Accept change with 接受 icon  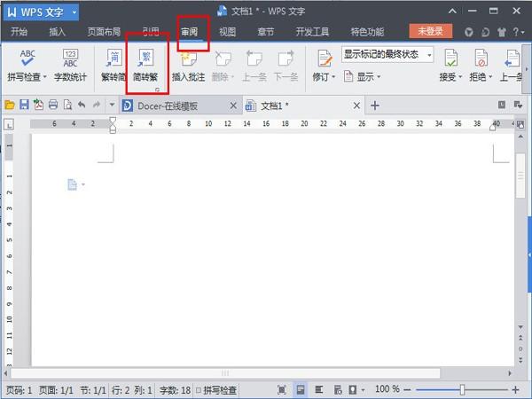click(451, 59)
